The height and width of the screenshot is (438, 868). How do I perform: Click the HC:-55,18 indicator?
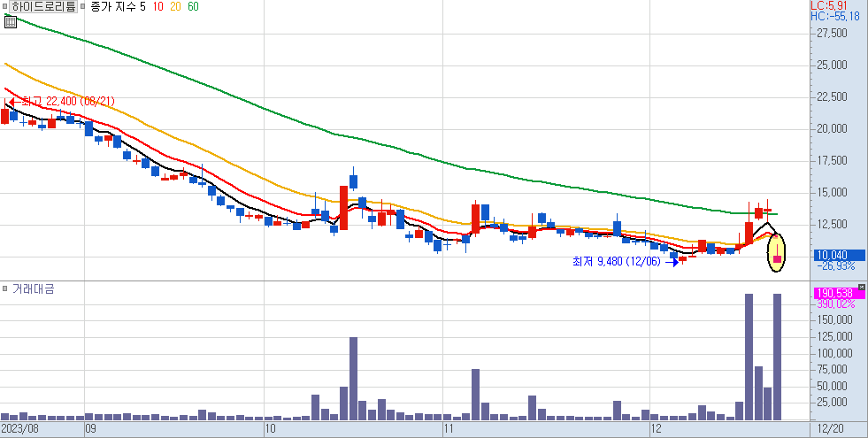[x=835, y=17]
